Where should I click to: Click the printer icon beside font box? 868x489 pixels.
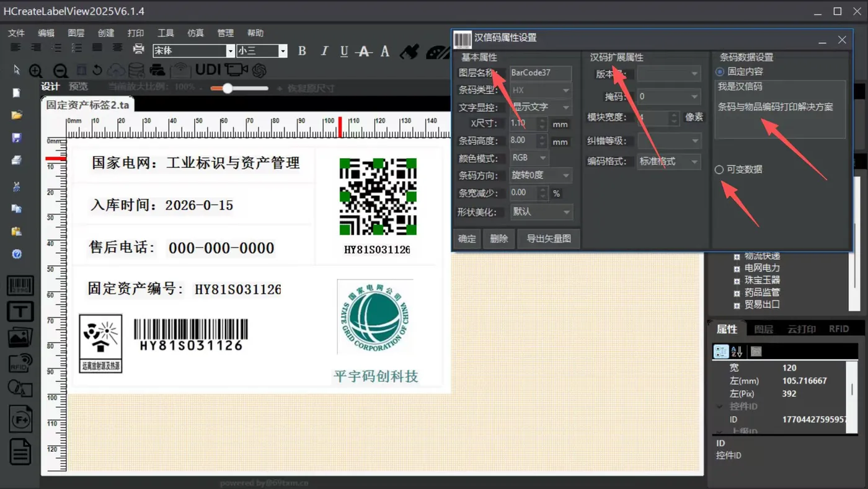coord(138,50)
